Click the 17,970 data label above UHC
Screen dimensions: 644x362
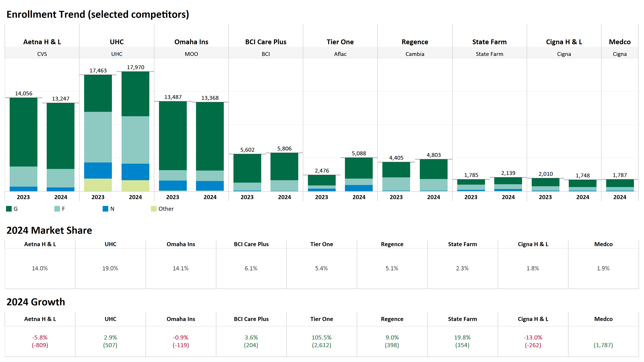pyautogui.click(x=135, y=67)
